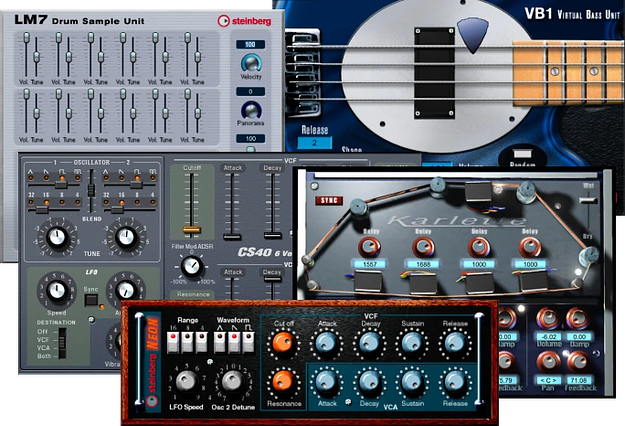Click the CS40 LFO Speed knob
This screenshot has height=426, width=625.
click(x=57, y=291)
